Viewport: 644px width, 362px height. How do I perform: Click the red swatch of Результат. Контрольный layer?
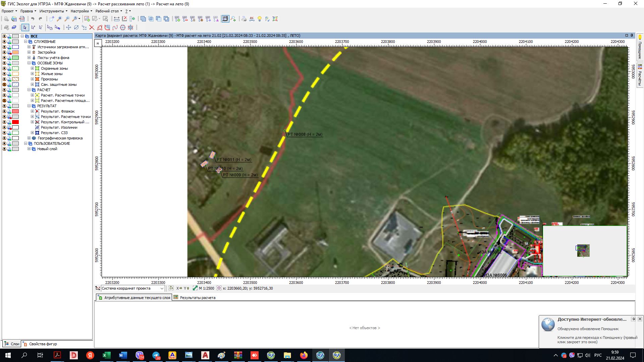[15, 122]
